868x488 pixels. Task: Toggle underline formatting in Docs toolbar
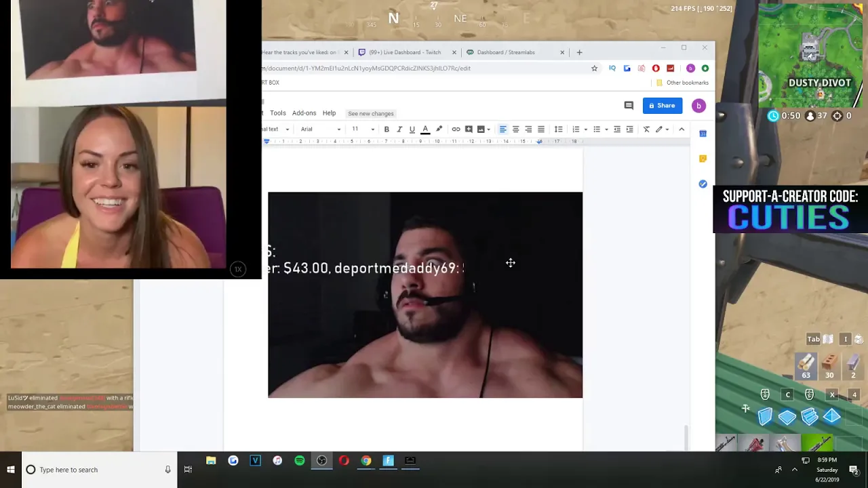click(x=412, y=129)
